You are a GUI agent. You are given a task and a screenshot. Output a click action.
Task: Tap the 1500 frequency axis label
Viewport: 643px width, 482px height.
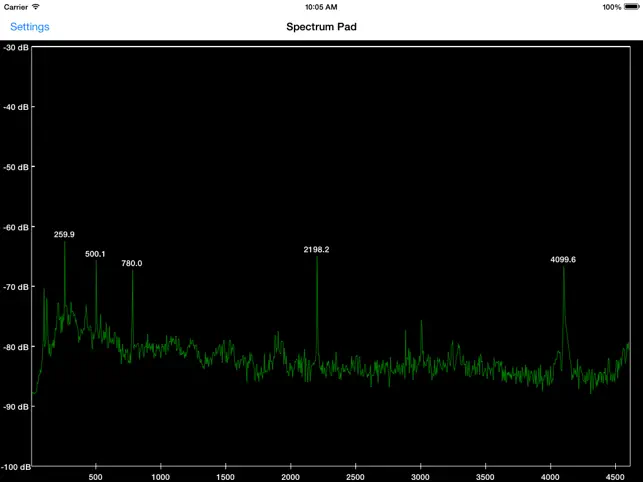pyautogui.click(x=226, y=477)
